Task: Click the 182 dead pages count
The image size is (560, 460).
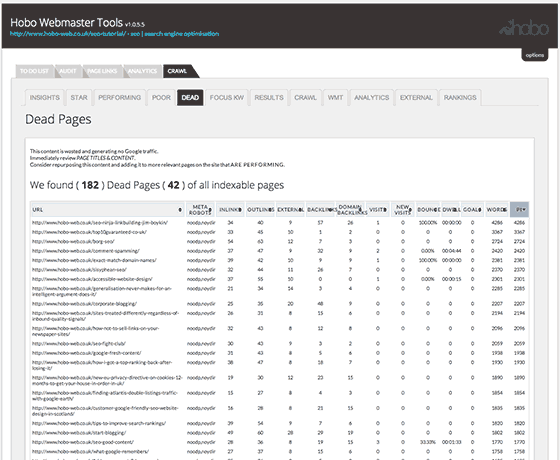Action: click(90, 185)
